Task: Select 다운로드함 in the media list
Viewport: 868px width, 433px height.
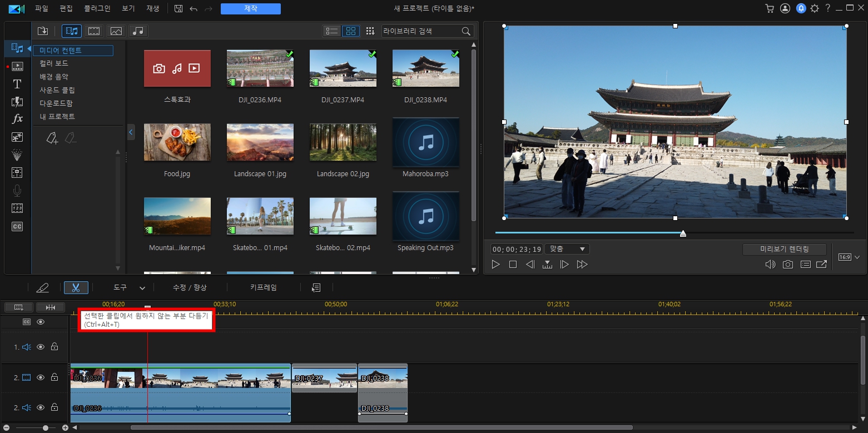Action: (56, 103)
